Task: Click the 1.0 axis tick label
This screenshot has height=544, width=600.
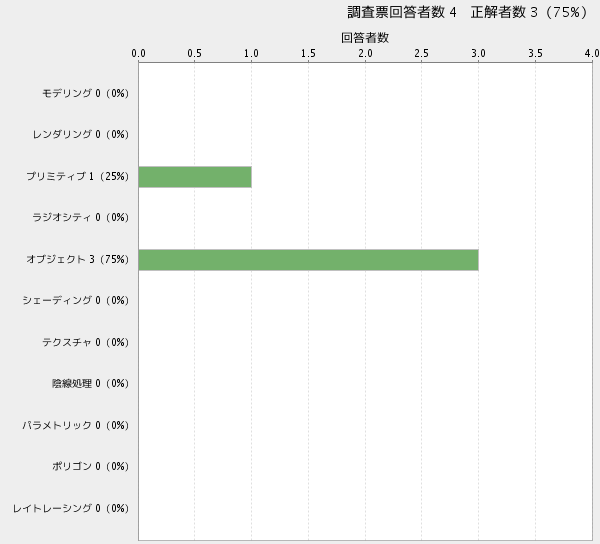Action: pos(252,53)
